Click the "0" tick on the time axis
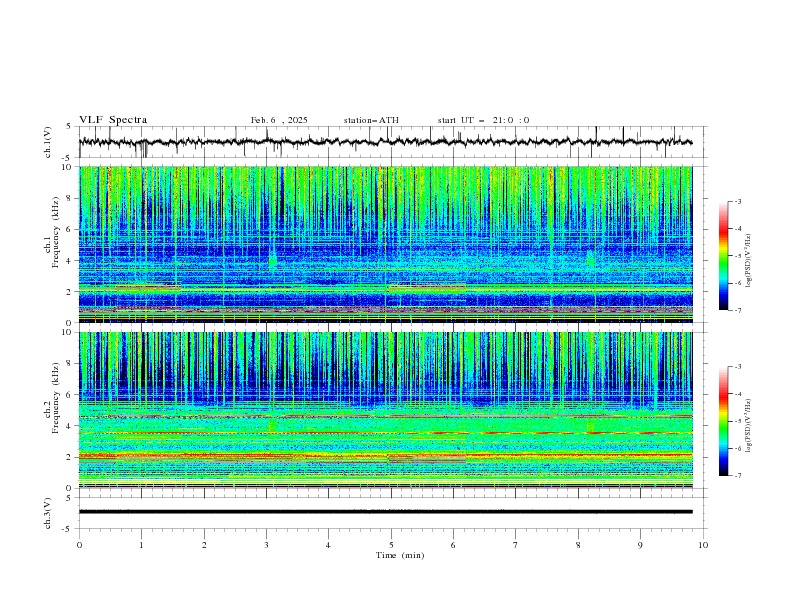The height and width of the screenshot is (612, 792). point(79,545)
